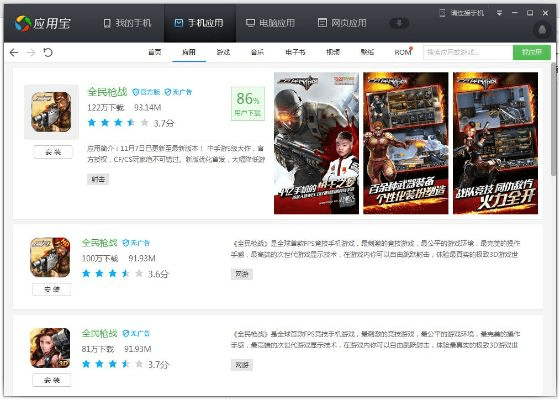This screenshot has height=400, width=560.
Task: Select the ROM sub-tab
Action: (x=403, y=52)
